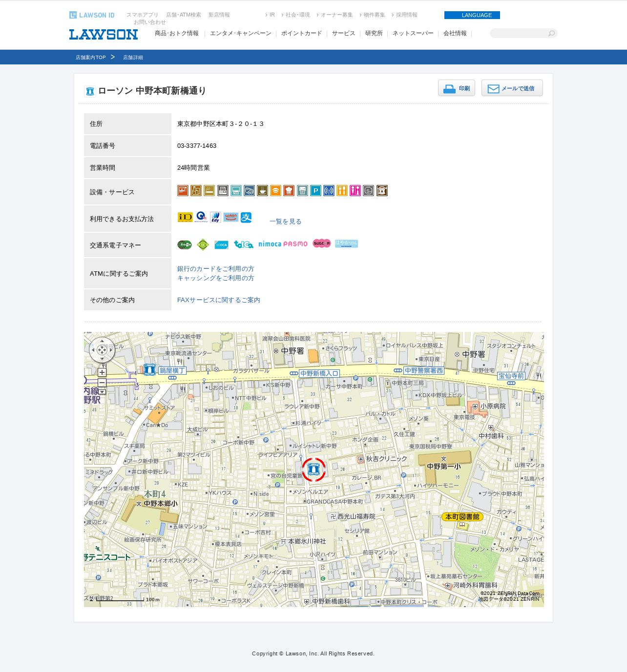Click the 本町図書館 yellow map label
The image size is (627, 672).
462,517
